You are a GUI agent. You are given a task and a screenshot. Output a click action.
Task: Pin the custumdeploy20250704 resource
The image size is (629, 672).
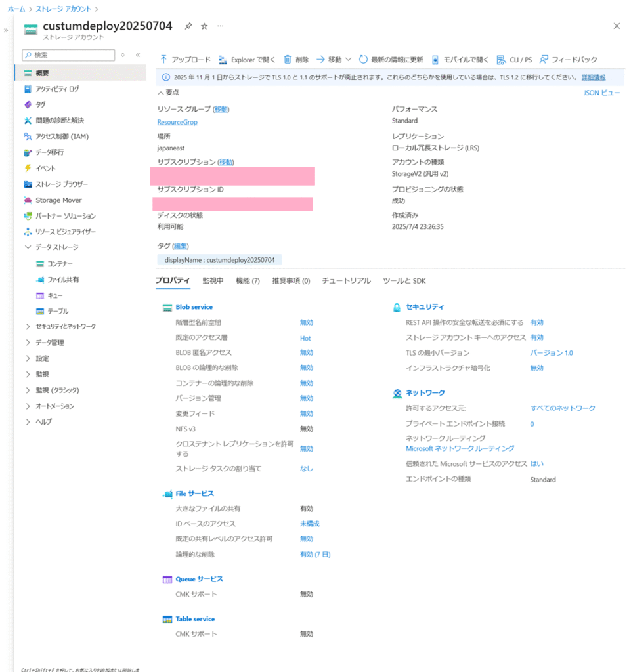(188, 26)
